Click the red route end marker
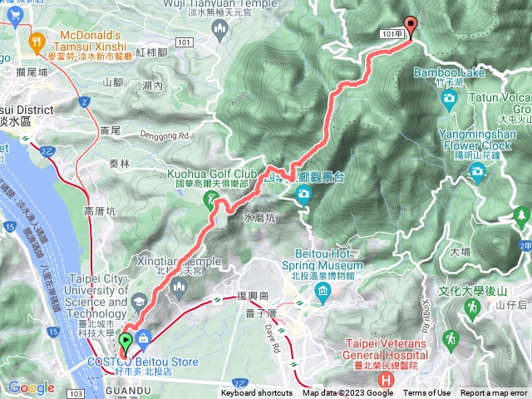532x399 pixels. pyautogui.click(x=411, y=27)
